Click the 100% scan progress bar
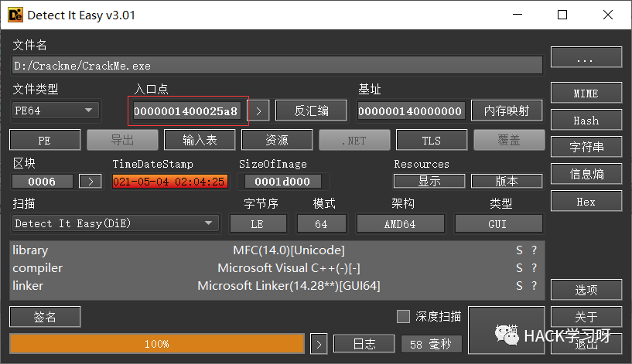This screenshot has width=632, height=364. [157, 343]
